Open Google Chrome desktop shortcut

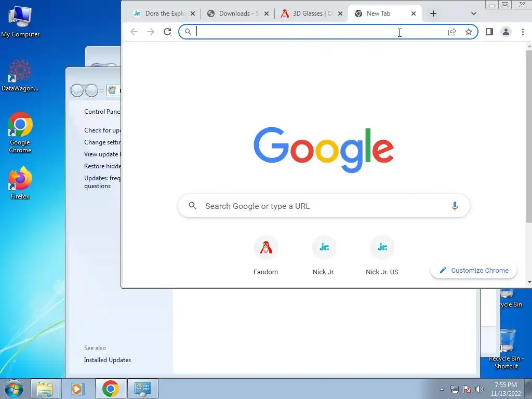tap(20, 132)
